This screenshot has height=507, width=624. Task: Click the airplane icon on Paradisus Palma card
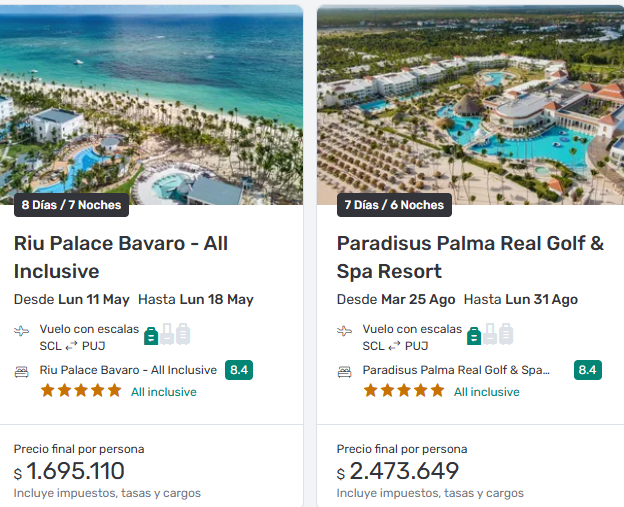click(345, 331)
